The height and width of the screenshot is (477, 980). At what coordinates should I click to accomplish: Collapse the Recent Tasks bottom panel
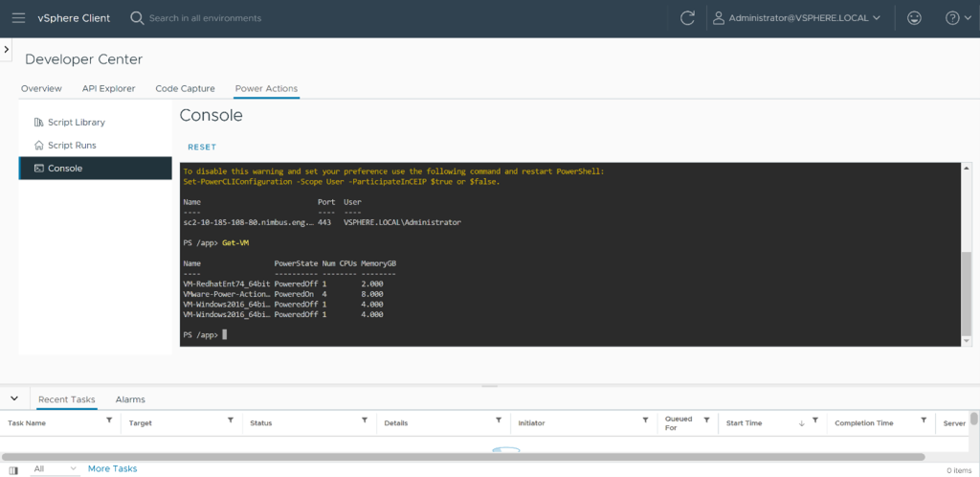pyautogui.click(x=14, y=398)
